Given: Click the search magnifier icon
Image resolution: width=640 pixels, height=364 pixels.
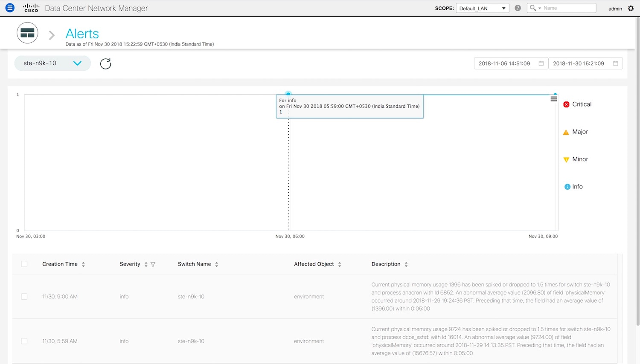Looking at the screenshot, I should [532, 8].
